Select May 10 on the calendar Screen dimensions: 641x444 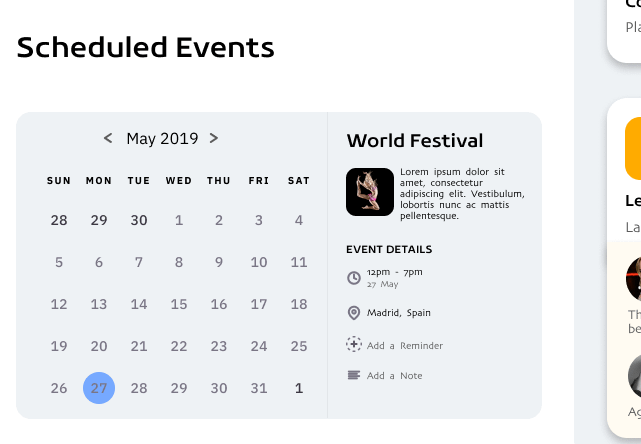click(259, 262)
